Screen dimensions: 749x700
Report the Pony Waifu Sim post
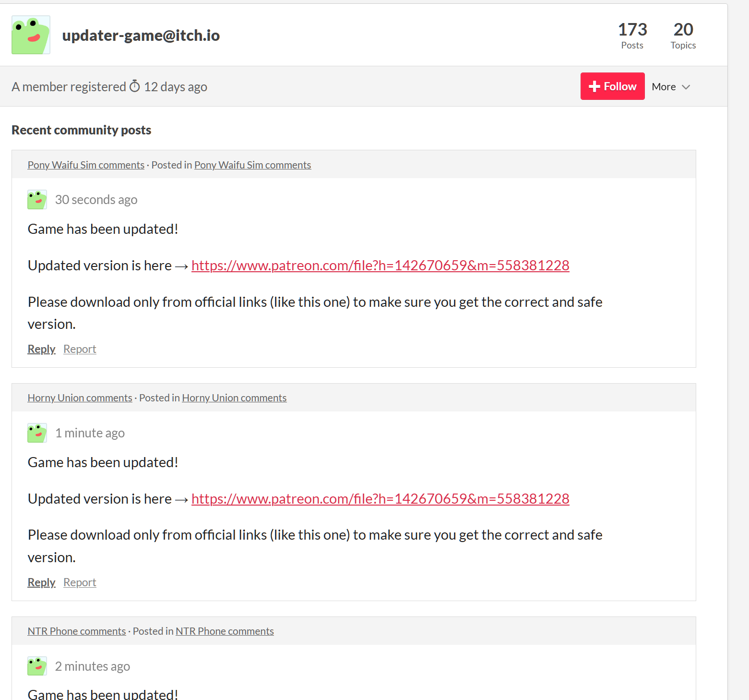[x=80, y=349]
